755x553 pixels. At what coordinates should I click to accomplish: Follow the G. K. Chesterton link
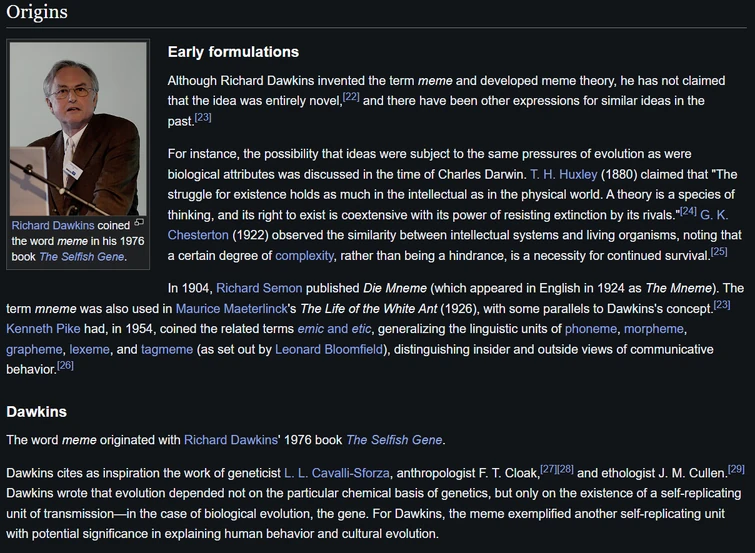coord(714,215)
